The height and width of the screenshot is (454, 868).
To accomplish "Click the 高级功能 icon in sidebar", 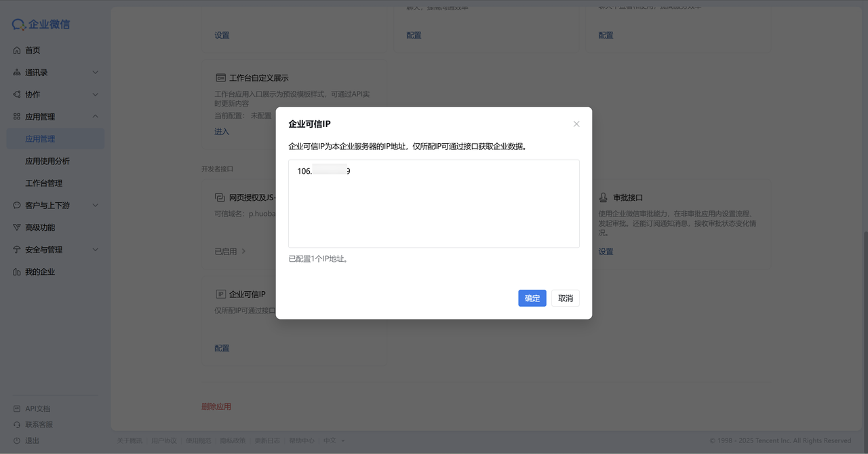I will (x=17, y=227).
